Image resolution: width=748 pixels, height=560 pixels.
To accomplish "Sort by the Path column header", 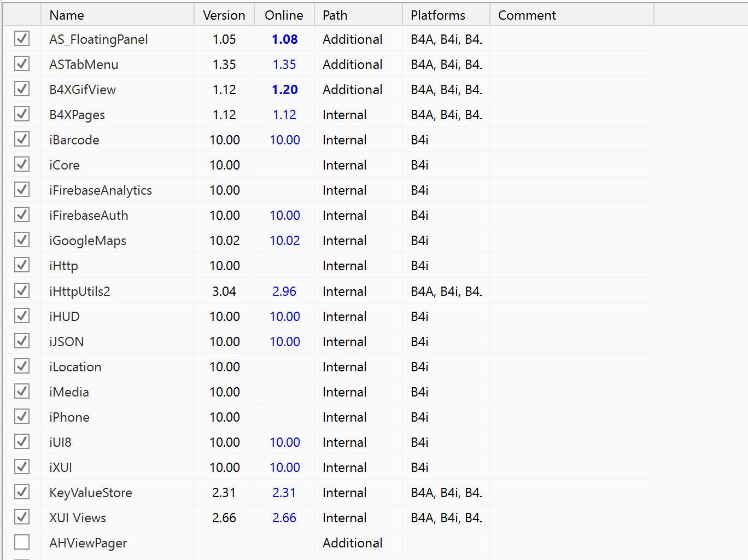I will coord(359,15).
